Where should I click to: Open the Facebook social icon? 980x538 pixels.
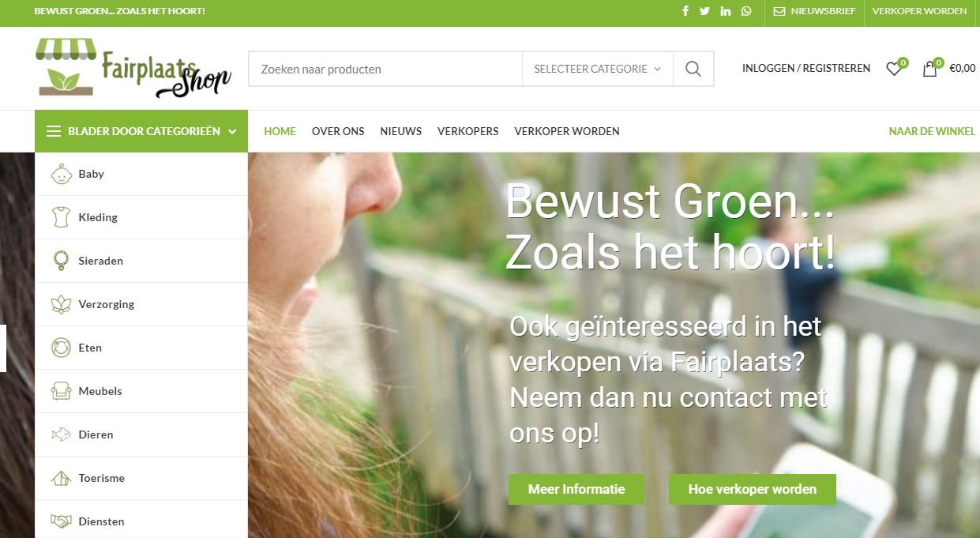685,11
